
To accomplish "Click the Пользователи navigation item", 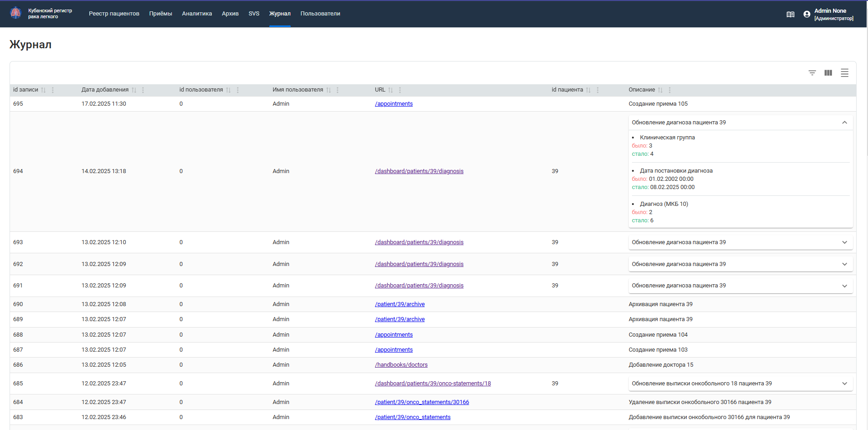I will coord(320,14).
